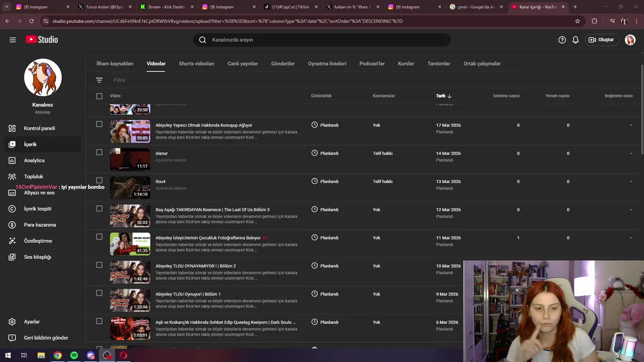The image size is (644, 362).
Task: Open the Help question mark icon
Action: [562, 40]
